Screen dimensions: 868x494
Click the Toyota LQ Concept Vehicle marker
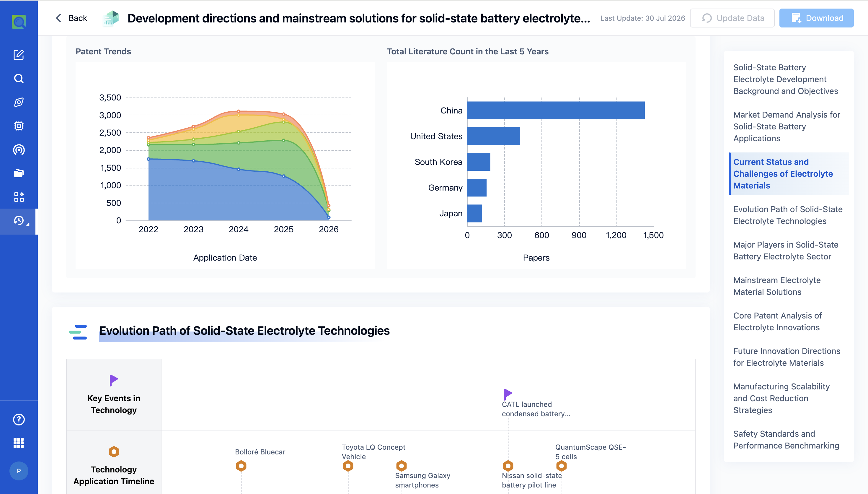(348, 466)
